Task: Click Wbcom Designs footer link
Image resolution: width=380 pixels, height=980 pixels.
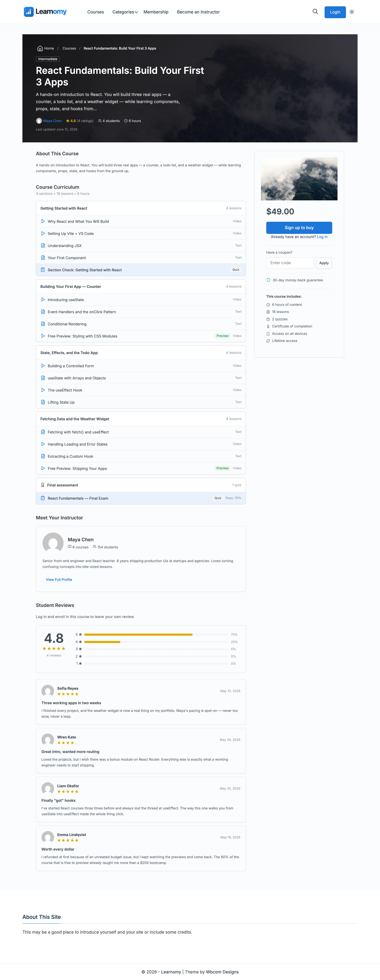Action: click(x=222, y=972)
